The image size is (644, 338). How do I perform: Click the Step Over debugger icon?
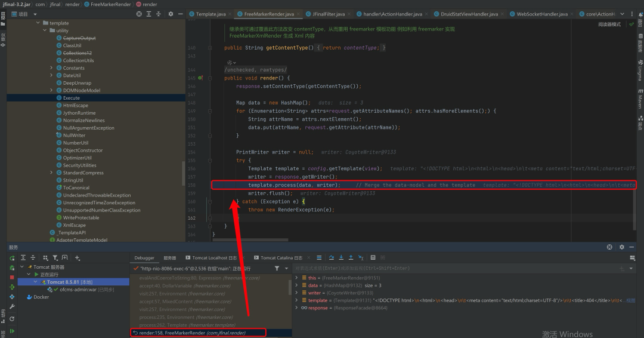pos(331,258)
